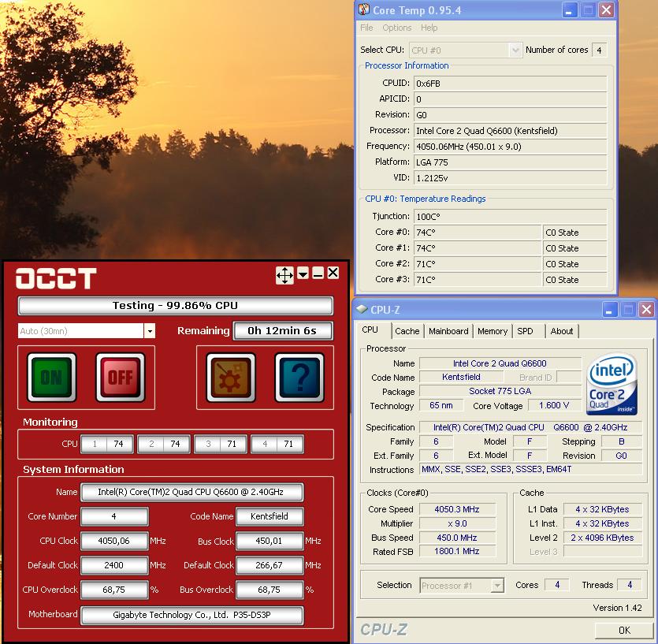
Task: Click Core Temp VID 1.2125v field
Action: tap(511, 178)
